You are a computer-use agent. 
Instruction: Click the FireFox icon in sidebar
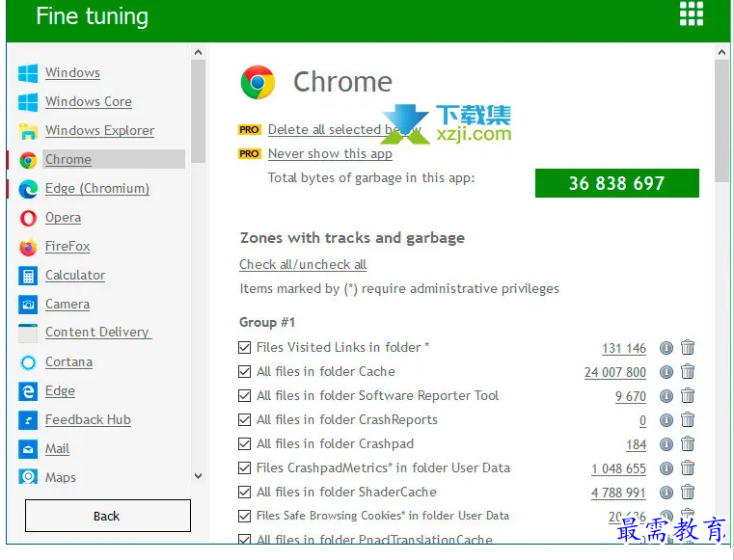28,247
